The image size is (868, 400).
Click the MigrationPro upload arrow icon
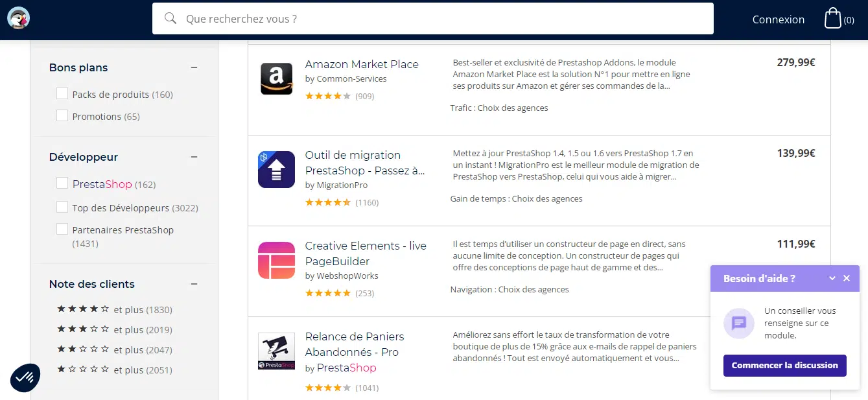point(276,170)
